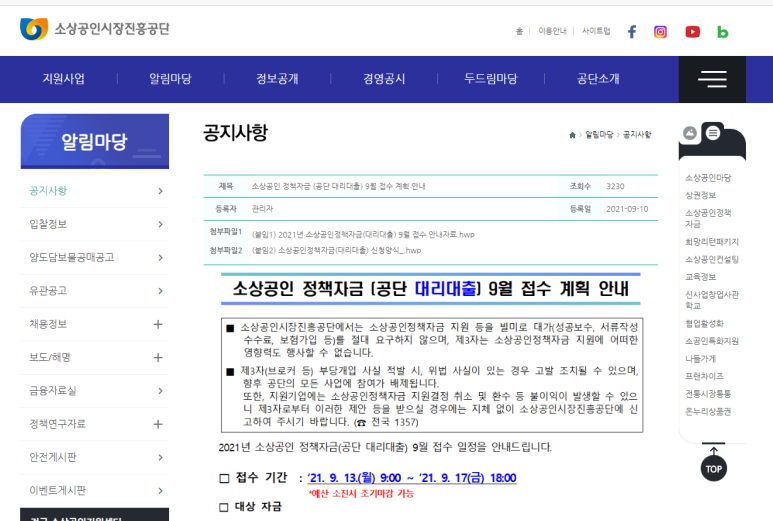Open 소공인특화지원 quick link
The width and height of the screenshot is (773, 521).
click(712, 341)
